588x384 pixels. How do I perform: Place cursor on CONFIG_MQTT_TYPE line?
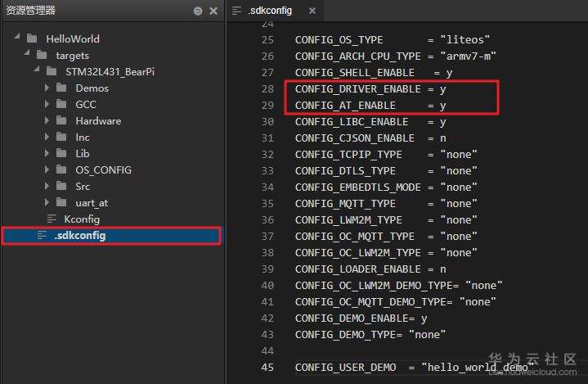[x=386, y=204]
